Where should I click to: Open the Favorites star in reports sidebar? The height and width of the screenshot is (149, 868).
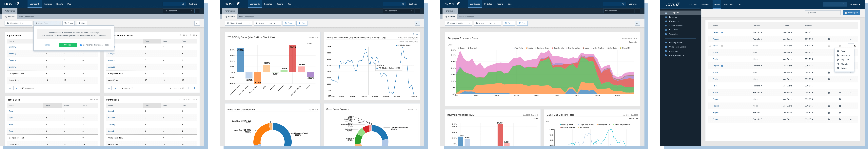pos(666,17)
